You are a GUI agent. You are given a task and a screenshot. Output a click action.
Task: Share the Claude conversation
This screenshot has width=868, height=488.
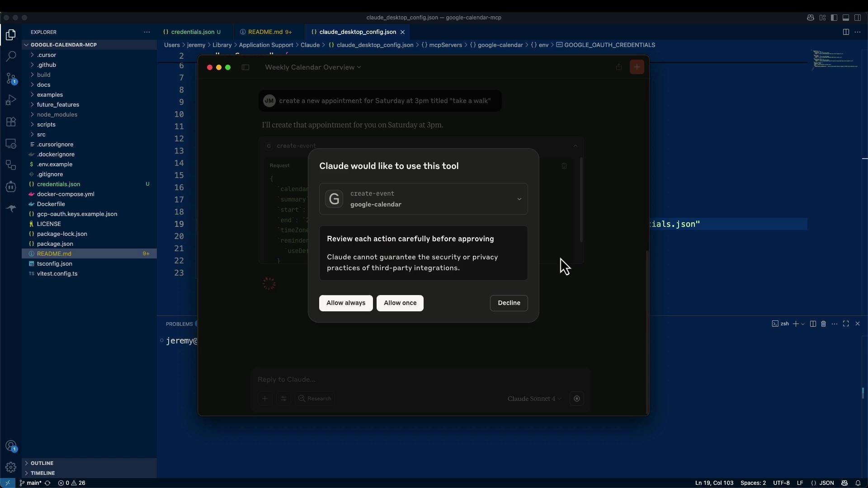coord(619,67)
